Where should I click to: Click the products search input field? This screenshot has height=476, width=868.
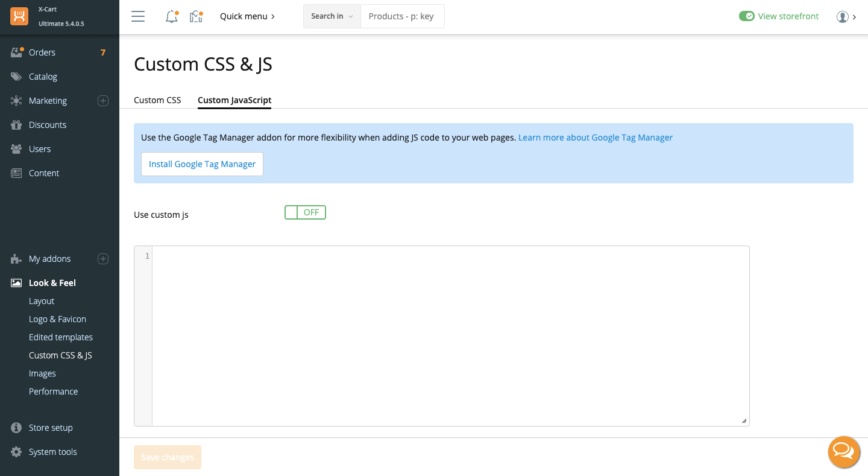401,16
